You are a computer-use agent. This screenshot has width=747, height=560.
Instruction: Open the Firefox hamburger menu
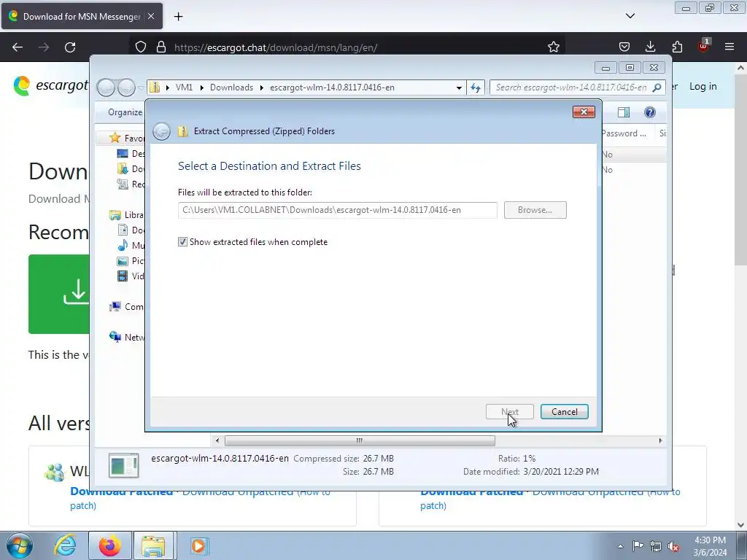coord(729,47)
